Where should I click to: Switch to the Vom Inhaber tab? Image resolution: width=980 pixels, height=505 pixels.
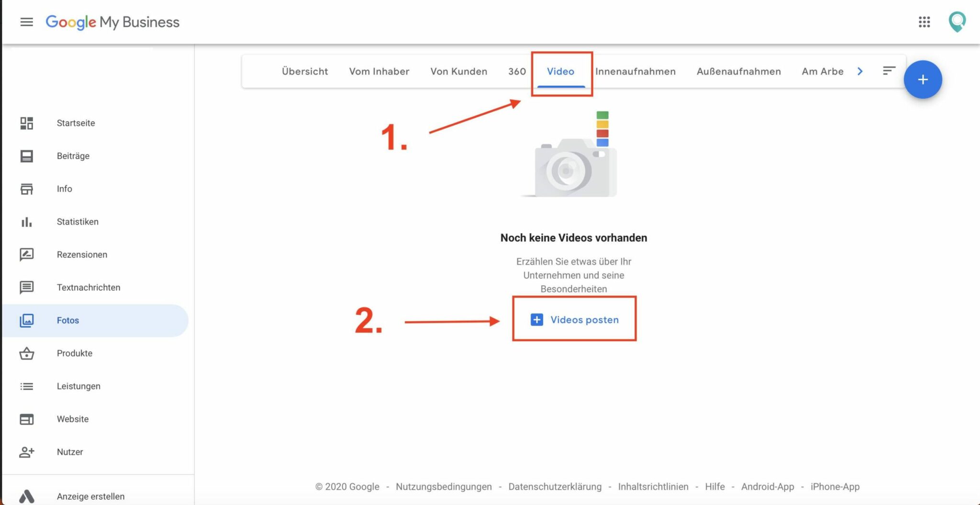click(x=379, y=71)
